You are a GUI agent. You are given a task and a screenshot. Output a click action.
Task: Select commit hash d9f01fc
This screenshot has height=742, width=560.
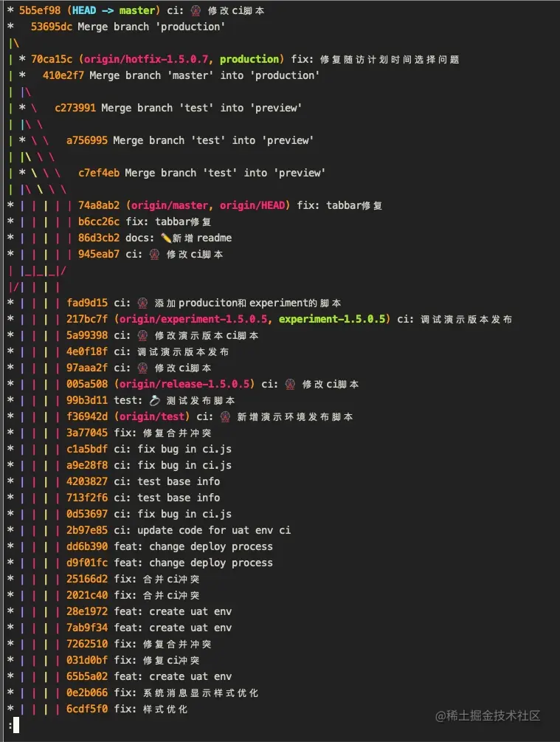pos(87,563)
